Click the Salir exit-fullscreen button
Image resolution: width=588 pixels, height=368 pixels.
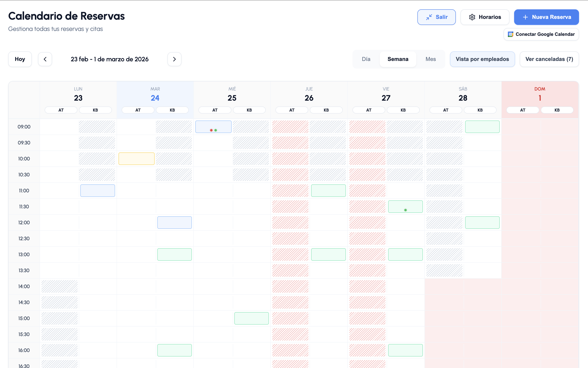(x=436, y=17)
